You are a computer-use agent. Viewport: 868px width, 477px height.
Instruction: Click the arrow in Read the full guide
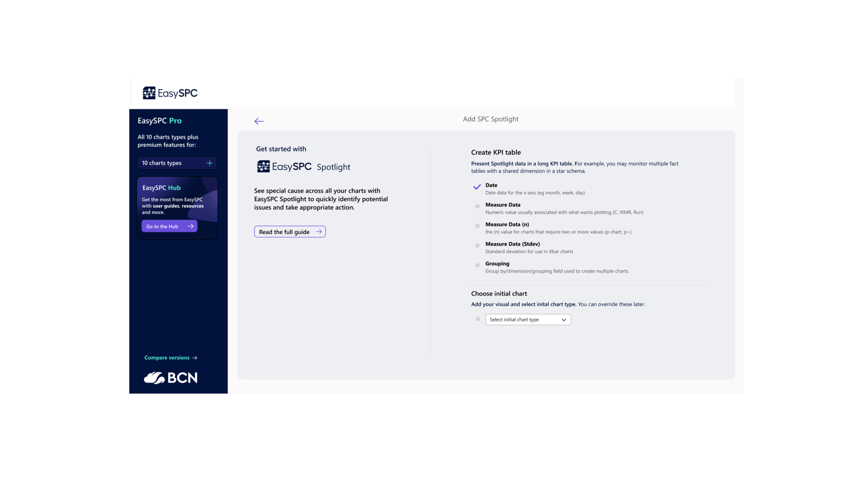pyautogui.click(x=319, y=232)
